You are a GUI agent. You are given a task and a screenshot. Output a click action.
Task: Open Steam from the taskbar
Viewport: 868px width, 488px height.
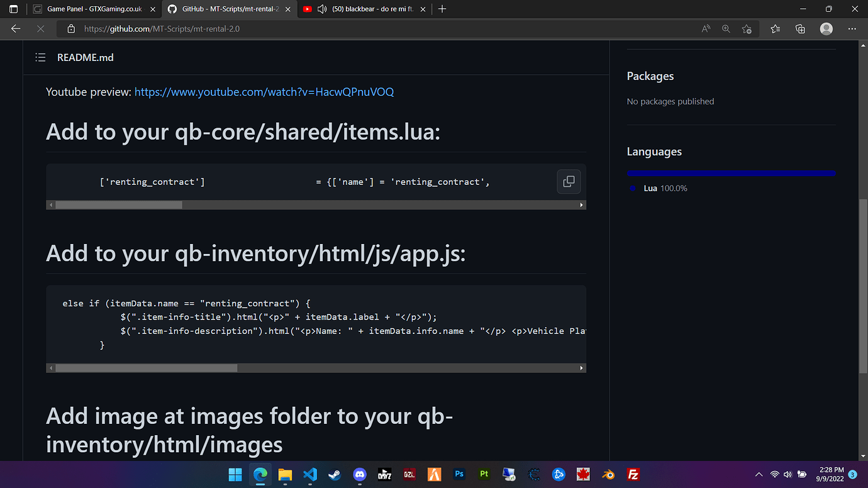[335, 474]
